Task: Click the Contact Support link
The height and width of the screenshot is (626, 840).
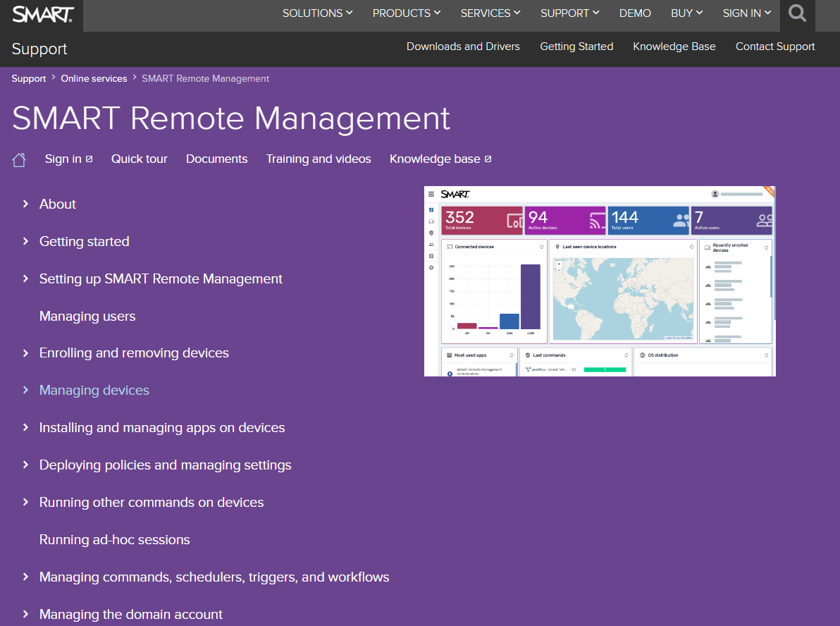Action: tap(775, 47)
